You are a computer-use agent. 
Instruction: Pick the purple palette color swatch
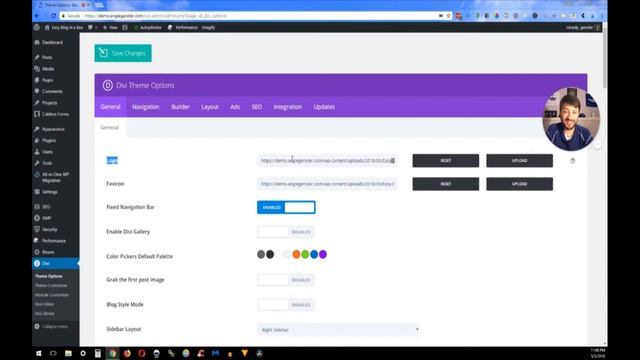(x=323, y=255)
